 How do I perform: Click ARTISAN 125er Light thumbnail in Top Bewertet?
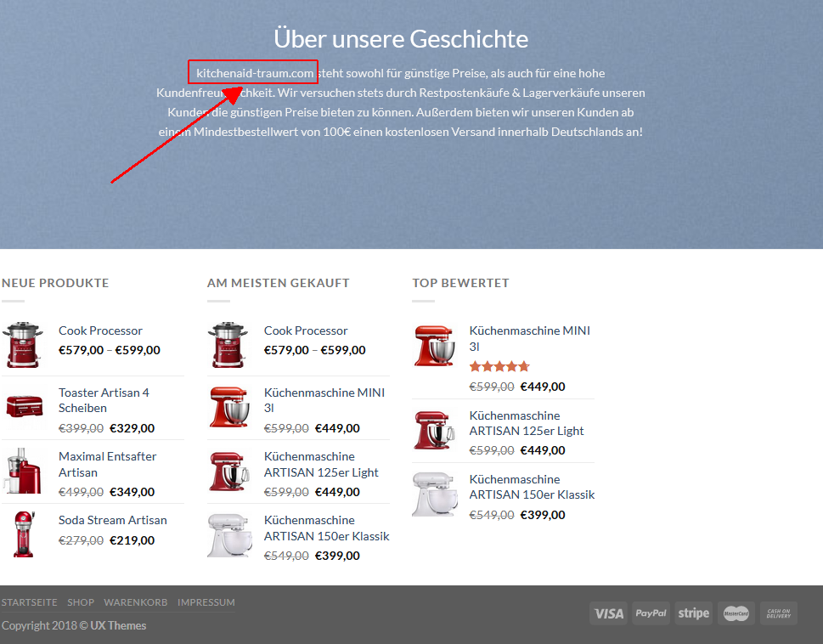pos(434,431)
